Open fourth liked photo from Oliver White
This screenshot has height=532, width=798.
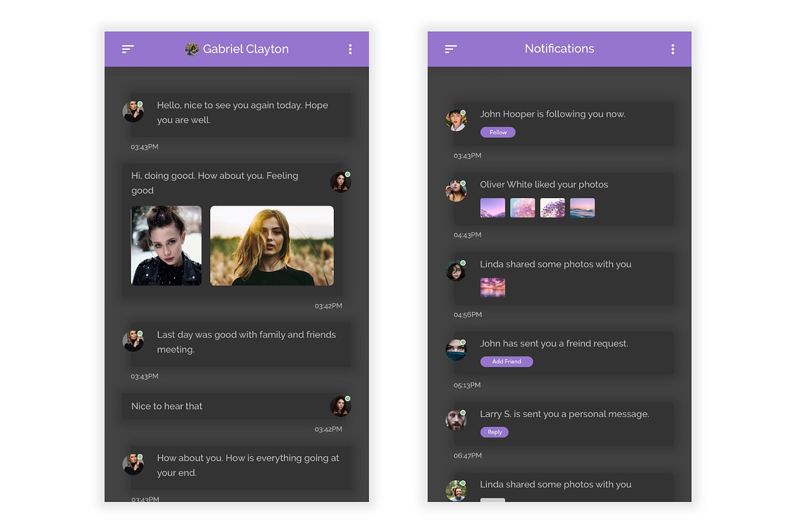point(583,207)
